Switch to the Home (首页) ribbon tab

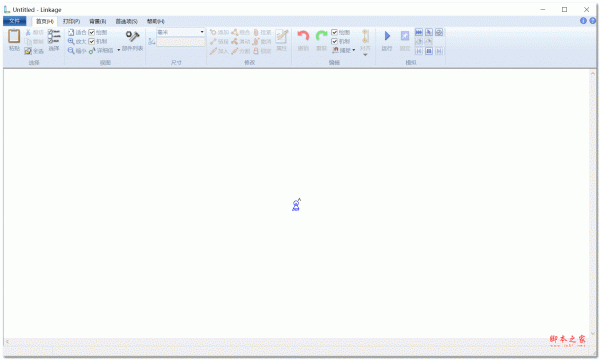tap(45, 21)
